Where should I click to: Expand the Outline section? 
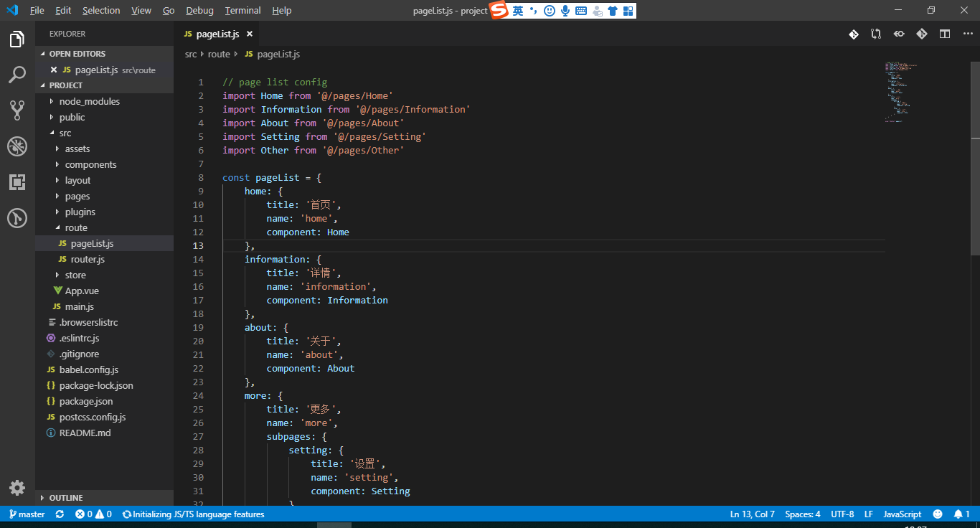click(x=105, y=498)
